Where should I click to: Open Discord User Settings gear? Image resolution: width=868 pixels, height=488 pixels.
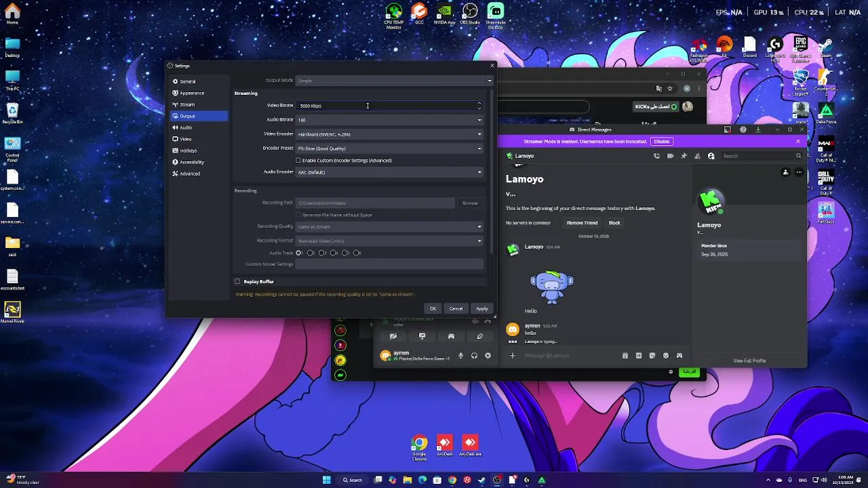(488, 356)
